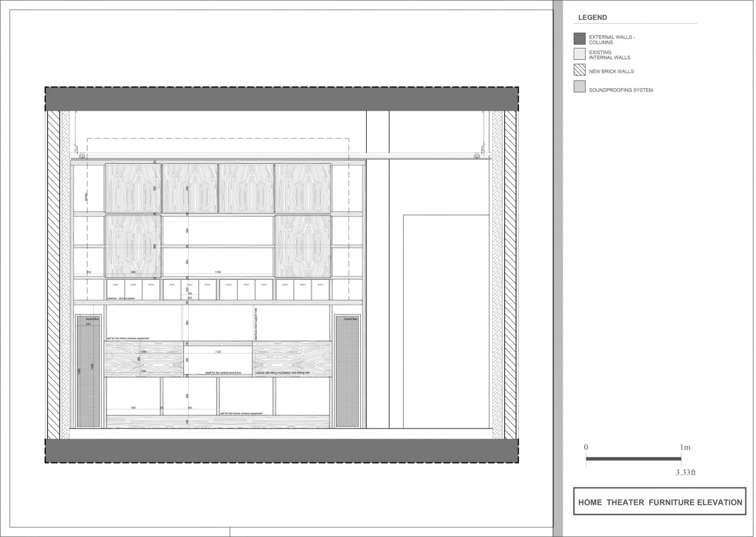Click 'NEW BRICK WALLS' legend label

click(x=611, y=71)
